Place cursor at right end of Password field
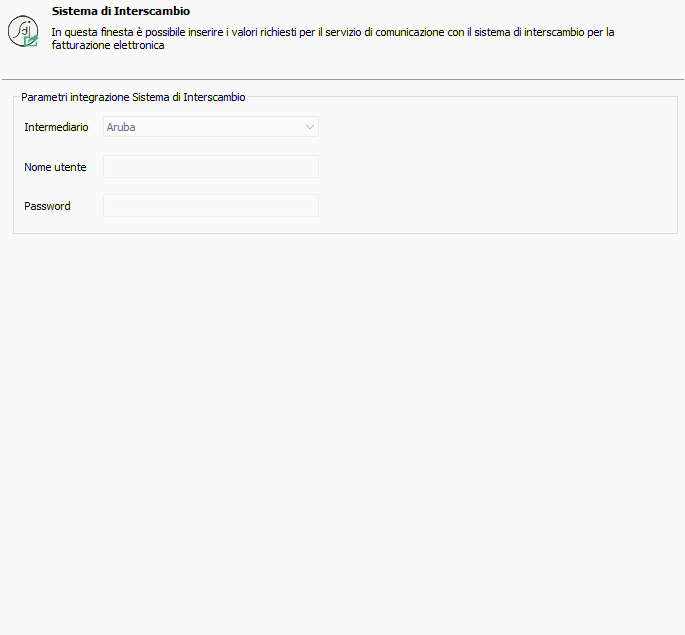 pos(315,205)
